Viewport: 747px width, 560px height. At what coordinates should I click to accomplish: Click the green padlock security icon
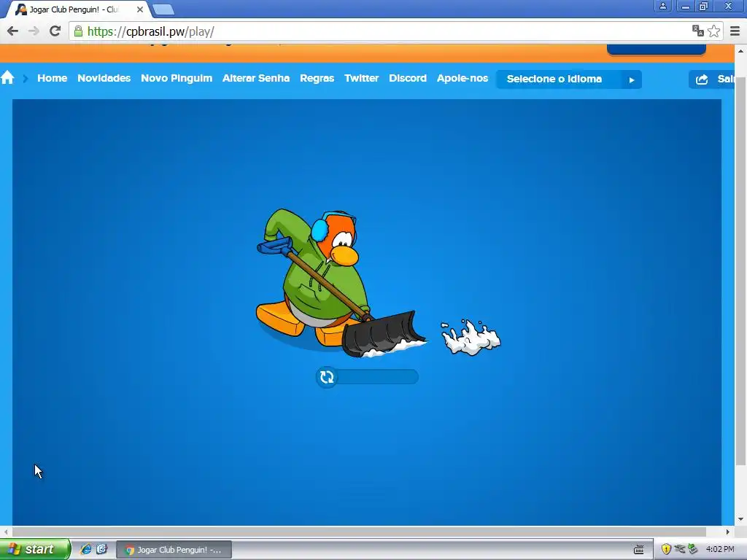tap(79, 31)
